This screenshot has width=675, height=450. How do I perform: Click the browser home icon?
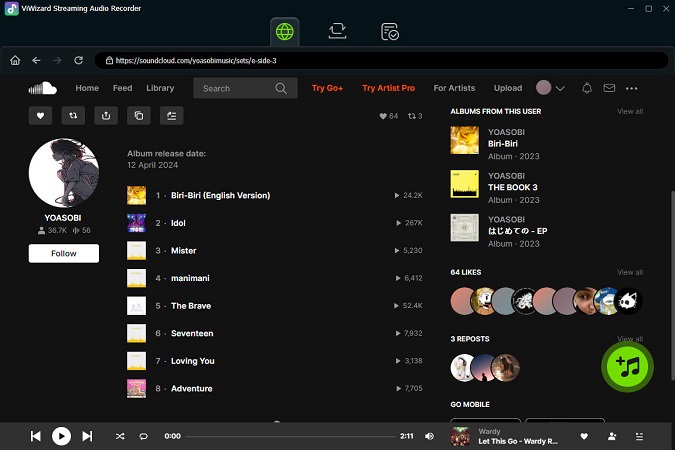point(15,60)
